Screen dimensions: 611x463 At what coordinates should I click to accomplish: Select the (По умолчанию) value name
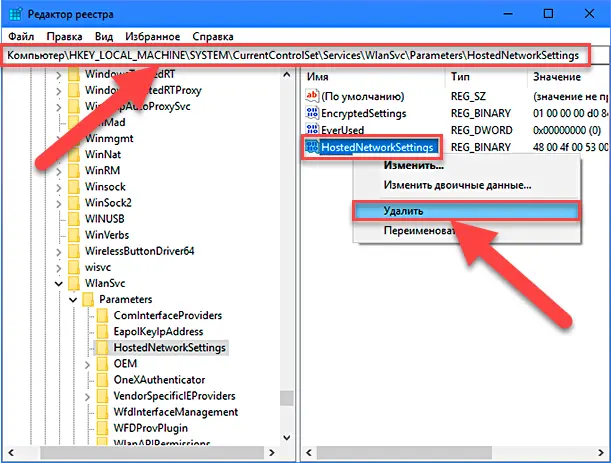coord(362,96)
